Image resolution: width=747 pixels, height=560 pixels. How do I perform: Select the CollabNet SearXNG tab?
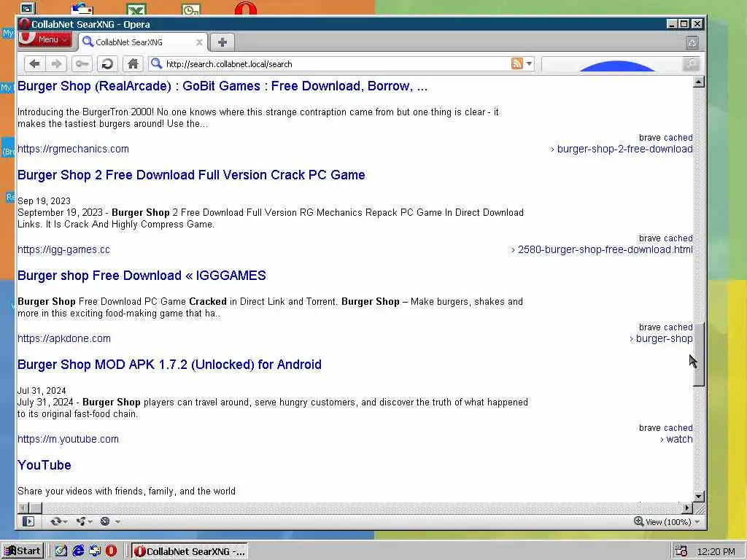(x=142, y=42)
